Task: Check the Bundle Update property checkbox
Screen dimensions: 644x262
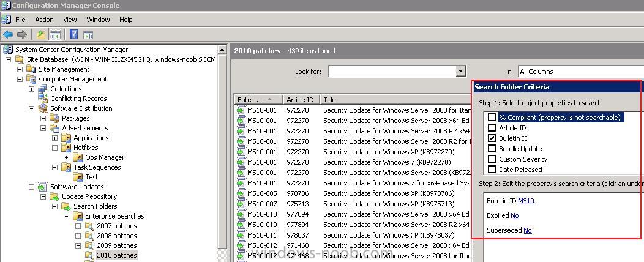Action: [x=492, y=149]
